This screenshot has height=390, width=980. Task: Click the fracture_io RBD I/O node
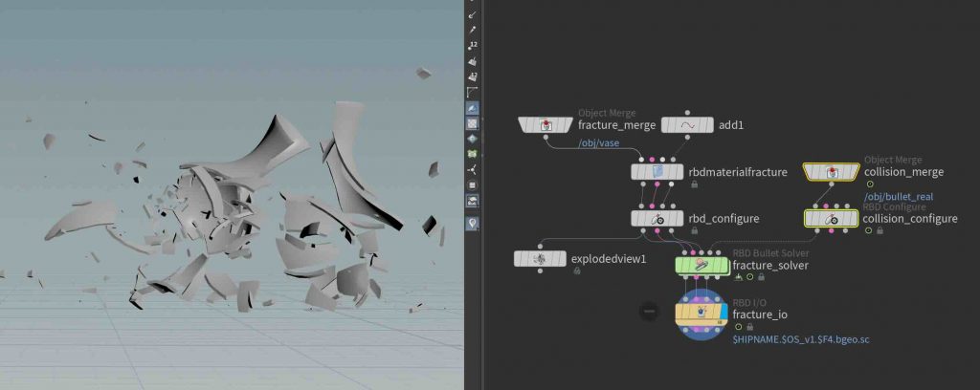tap(701, 313)
